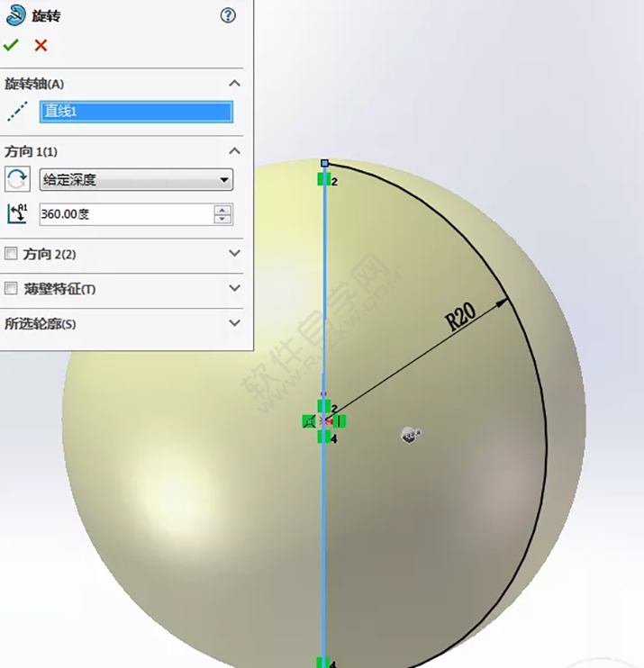Click the 所选轮廓(S) section label
Image resolution: width=644 pixels, height=668 pixels.
41,324
